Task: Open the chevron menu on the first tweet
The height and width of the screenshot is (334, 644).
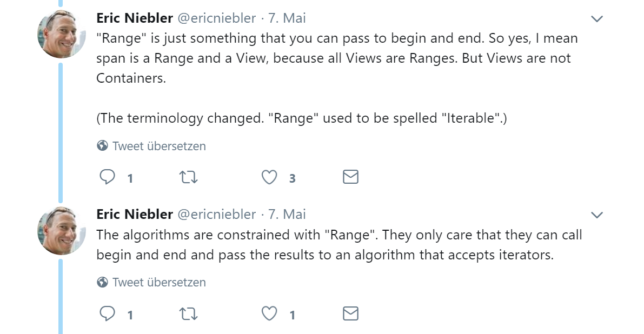Action: click(596, 19)
